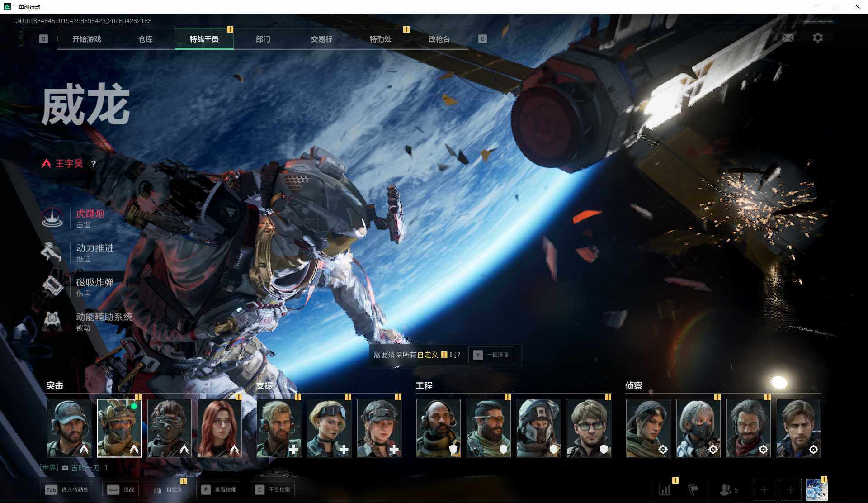Screen dimensions: 868x503
Task: Open settings gear icon
Action: [817, 38]
